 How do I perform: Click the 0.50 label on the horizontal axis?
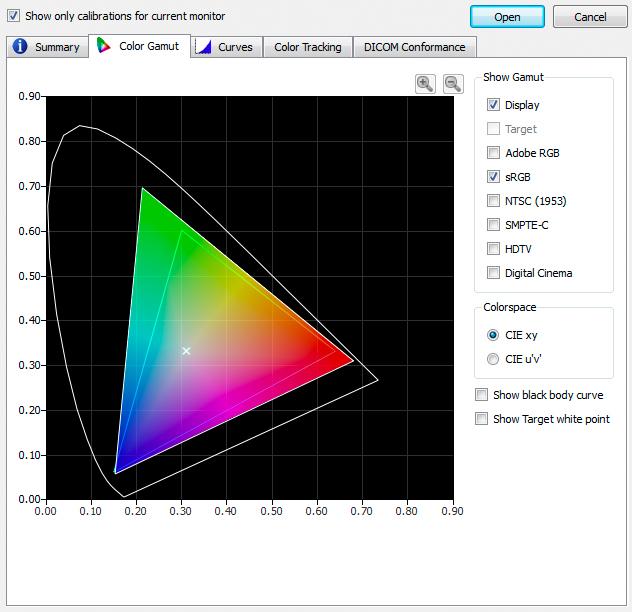(271, 511)
